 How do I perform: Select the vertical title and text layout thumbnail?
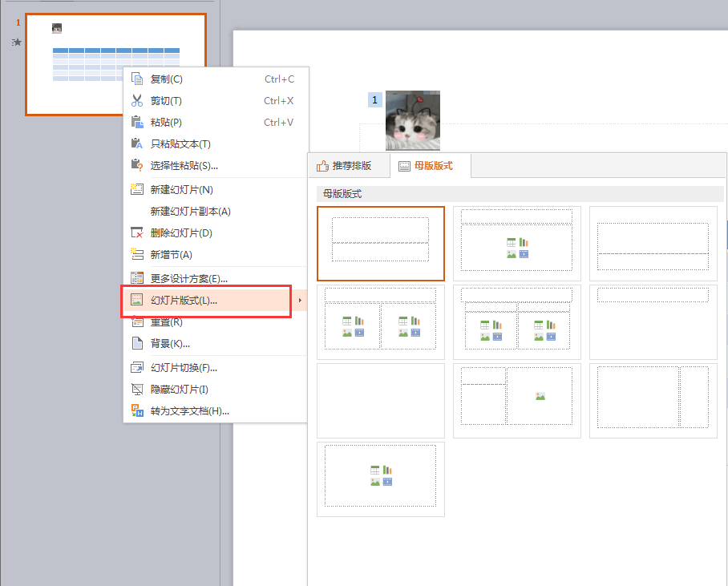tap(653, 401)
